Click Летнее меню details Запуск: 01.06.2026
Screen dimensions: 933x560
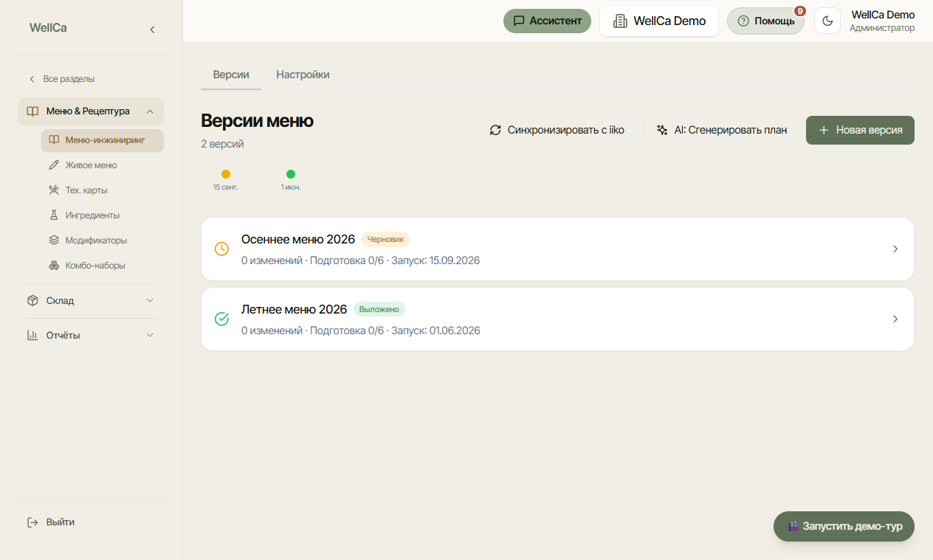tap(435, 331)
